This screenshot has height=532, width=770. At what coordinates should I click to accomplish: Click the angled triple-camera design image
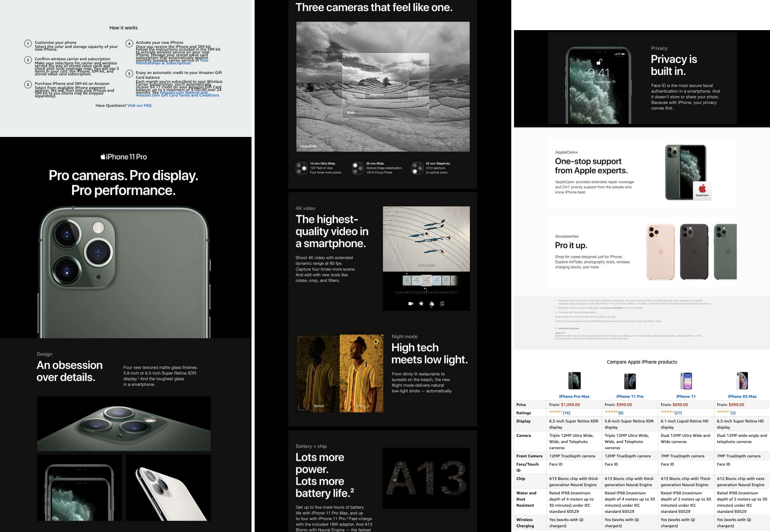click(x=124, y=423)
